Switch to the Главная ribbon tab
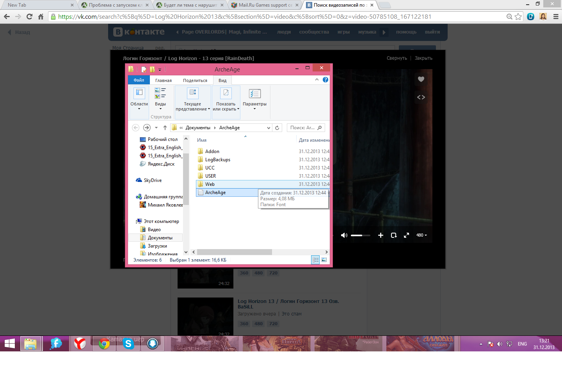The height and width of the screenshot is (392, 562). pyautogui.click(x=164, y=80)
